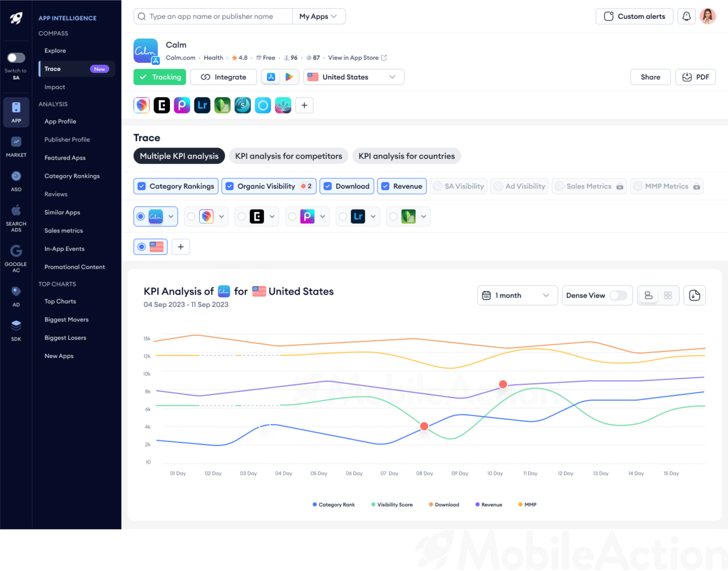Open the APP section icon

tap(16, 112)
